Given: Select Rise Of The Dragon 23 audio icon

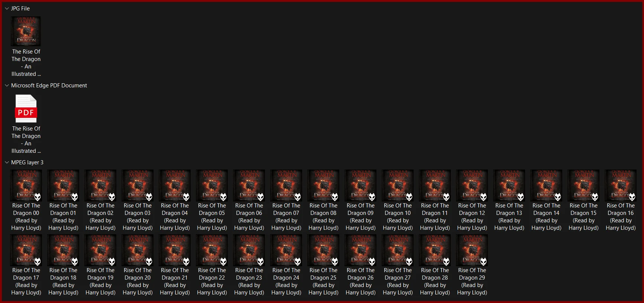Looking at the screenshot, I should (x=249, y=250).
